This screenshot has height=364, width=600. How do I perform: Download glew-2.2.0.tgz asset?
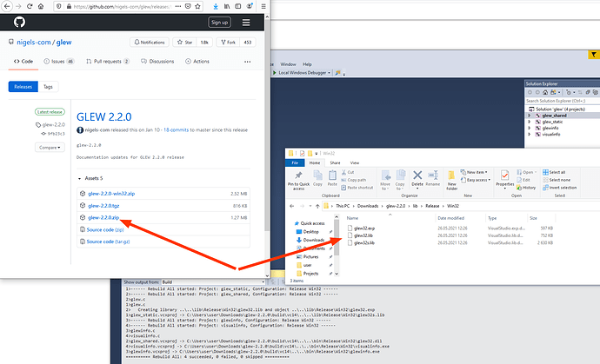tap(103, 206)
